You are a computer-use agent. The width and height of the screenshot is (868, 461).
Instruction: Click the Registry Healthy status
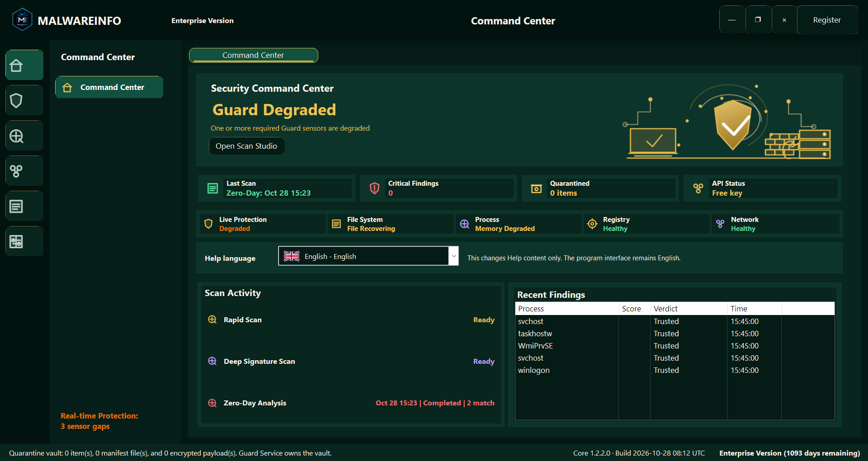click(615, 229)
